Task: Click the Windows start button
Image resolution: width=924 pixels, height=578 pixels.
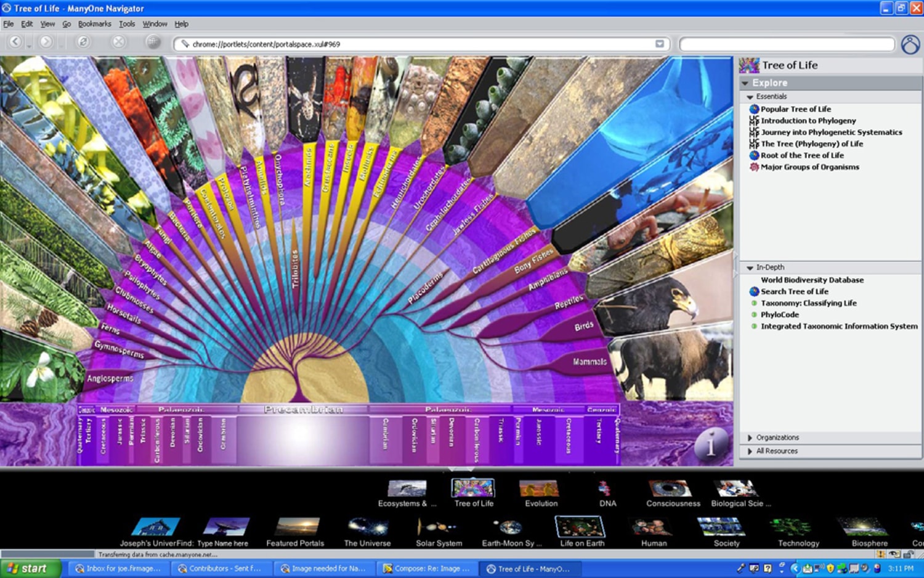Action: [x=30, y=568]
